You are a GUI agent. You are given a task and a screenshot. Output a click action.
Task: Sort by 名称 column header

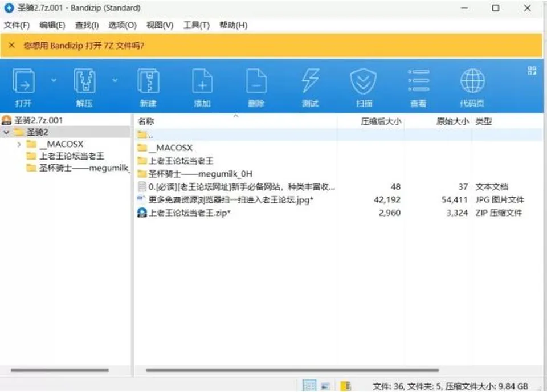click(146, 121)
